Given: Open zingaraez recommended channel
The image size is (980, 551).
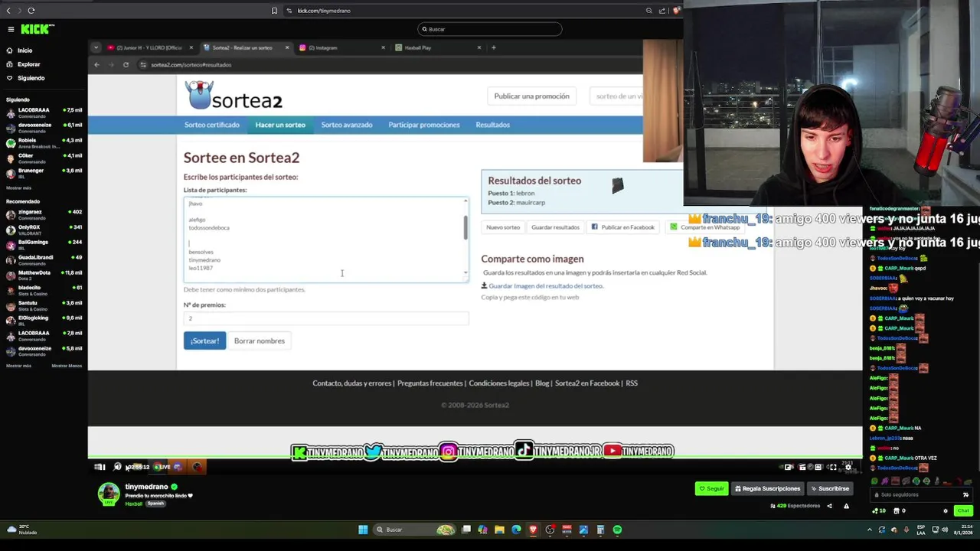Looking at the screenshot, I should tap(44, 214).
